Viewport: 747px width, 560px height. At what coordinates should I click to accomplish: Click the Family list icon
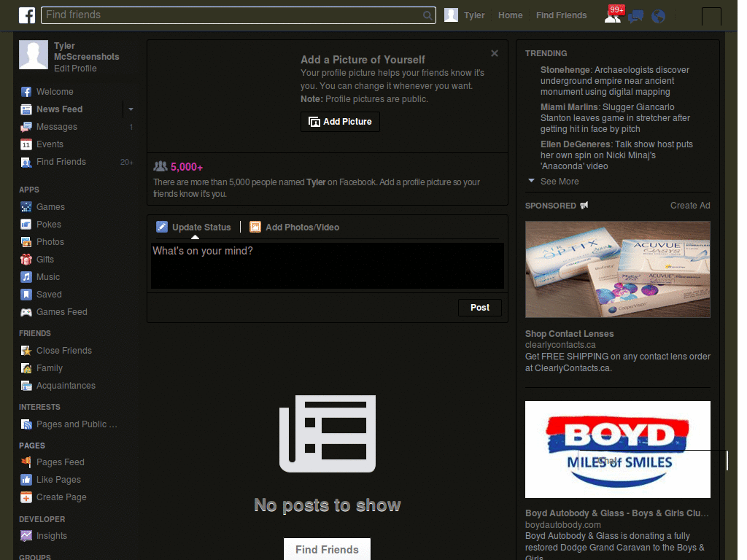(26, 368)
